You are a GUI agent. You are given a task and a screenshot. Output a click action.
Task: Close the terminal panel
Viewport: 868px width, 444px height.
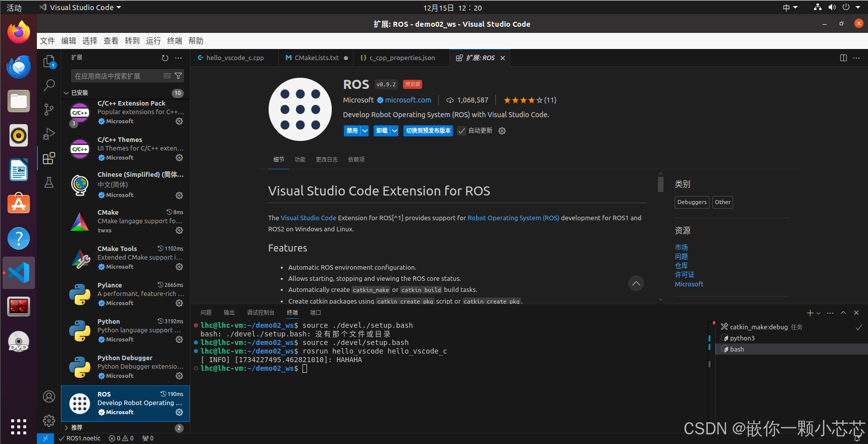tap(856, 313)
